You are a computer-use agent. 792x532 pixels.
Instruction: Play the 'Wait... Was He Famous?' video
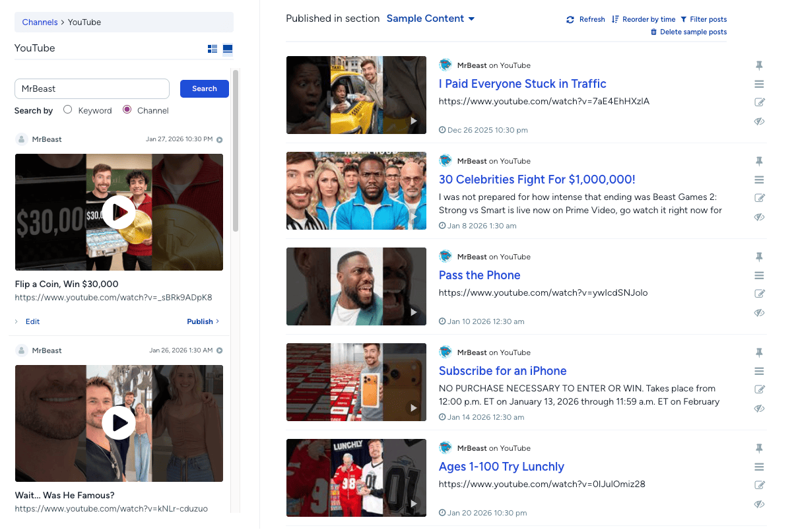pyautogui.click(x=119, y=422)
